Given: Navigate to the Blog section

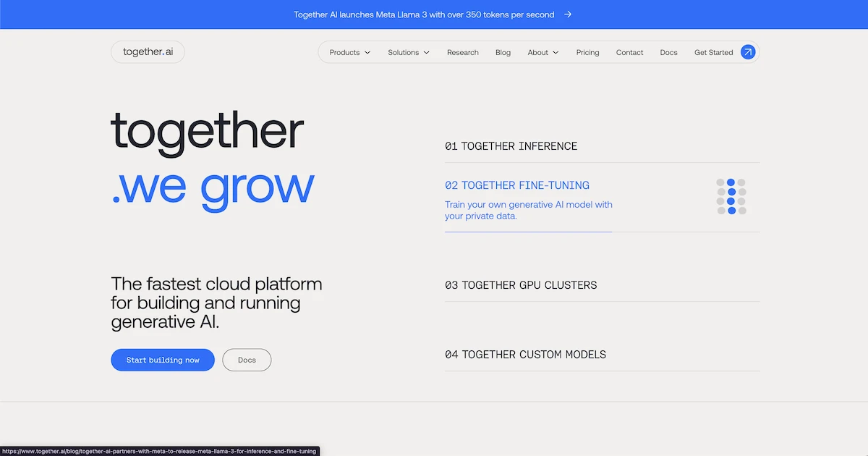Looking at the screenshot, I should pos(503,52).
